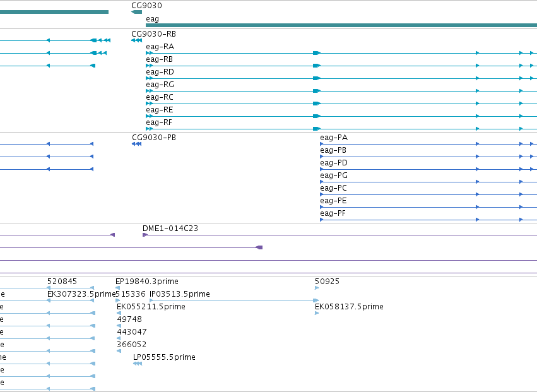
Task: Click the purple block ending the second clone line
Action: tap(259, 247)
